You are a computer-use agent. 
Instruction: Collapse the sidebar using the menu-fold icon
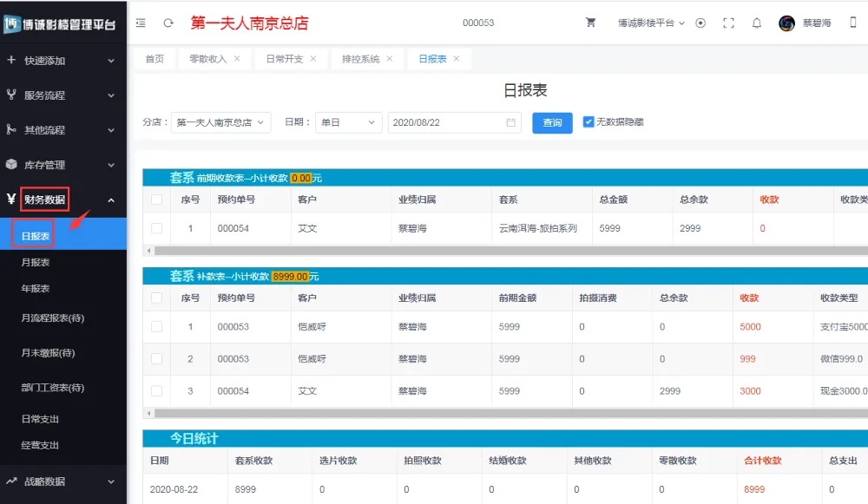(x=141, y=23)
